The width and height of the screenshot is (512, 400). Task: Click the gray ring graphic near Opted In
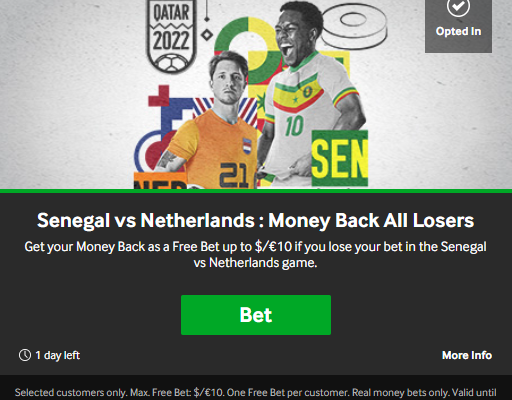354,26
